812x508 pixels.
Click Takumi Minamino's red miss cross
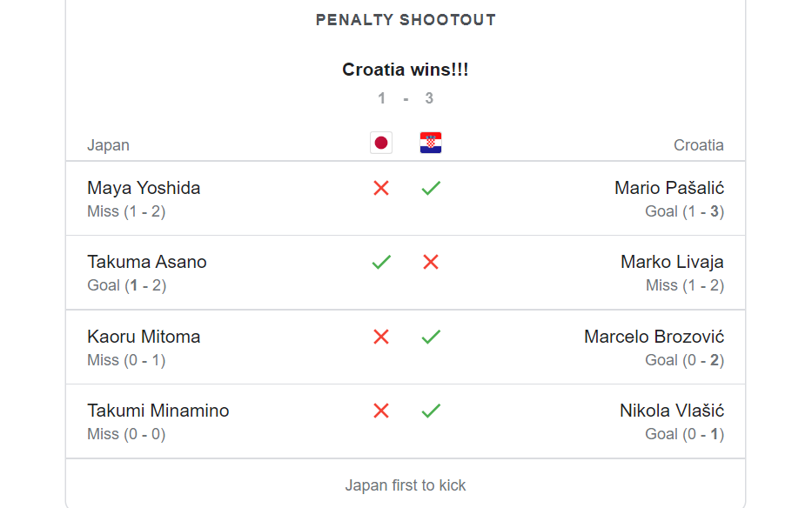(381, 411)
